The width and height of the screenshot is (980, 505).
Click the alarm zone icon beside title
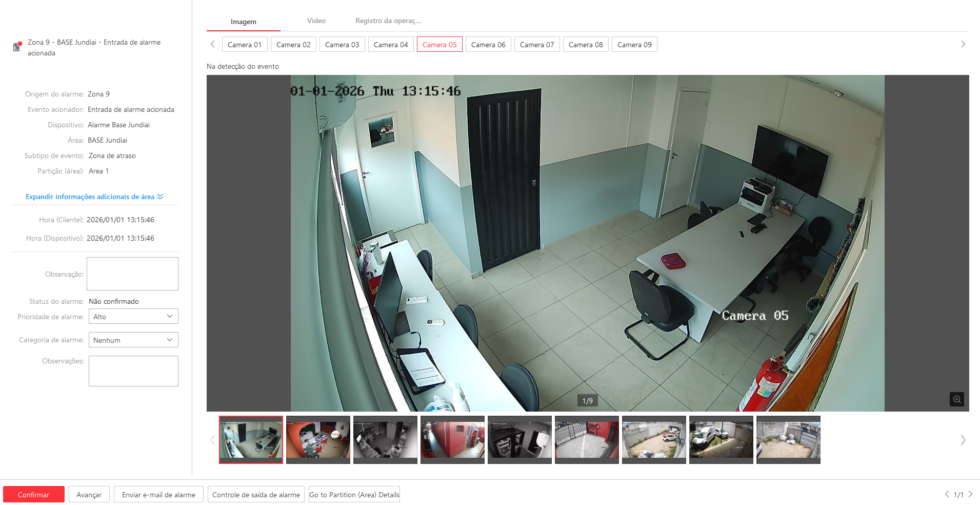coord(17,47)
